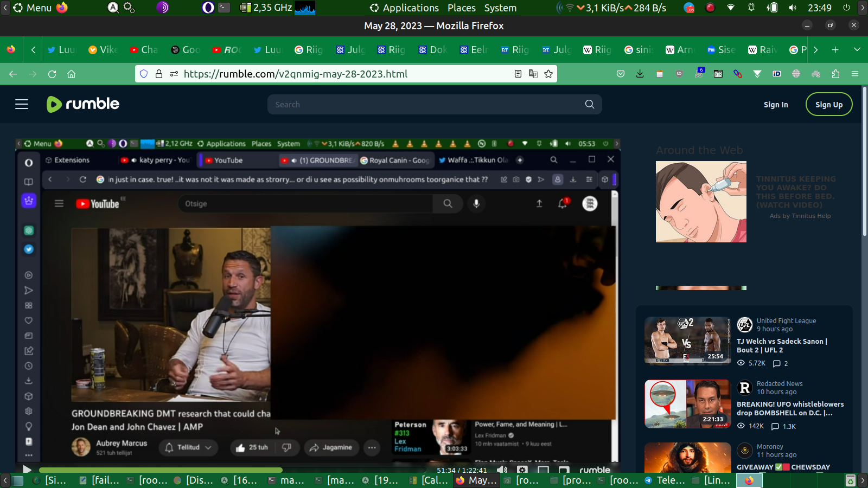Play the Rumble video
This screenshot has width=868, height=488.
pyautogui.click(x=27, y=470)
